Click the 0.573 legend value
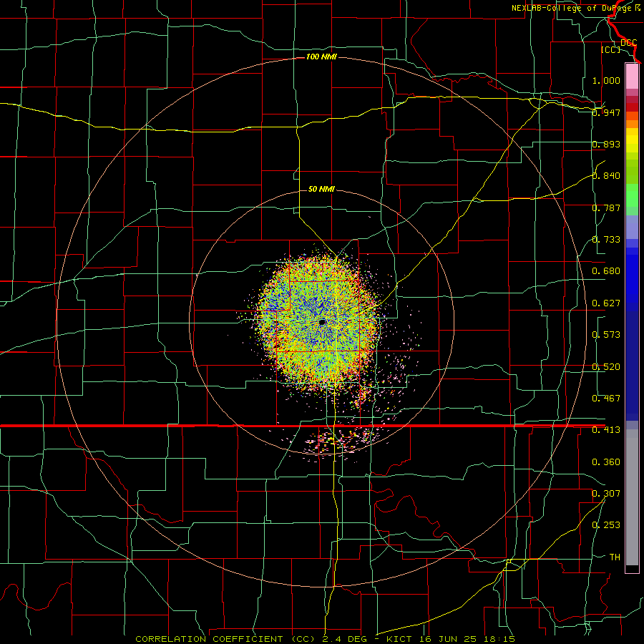Viewport: 644px width, 644px height. pos(606,335)
